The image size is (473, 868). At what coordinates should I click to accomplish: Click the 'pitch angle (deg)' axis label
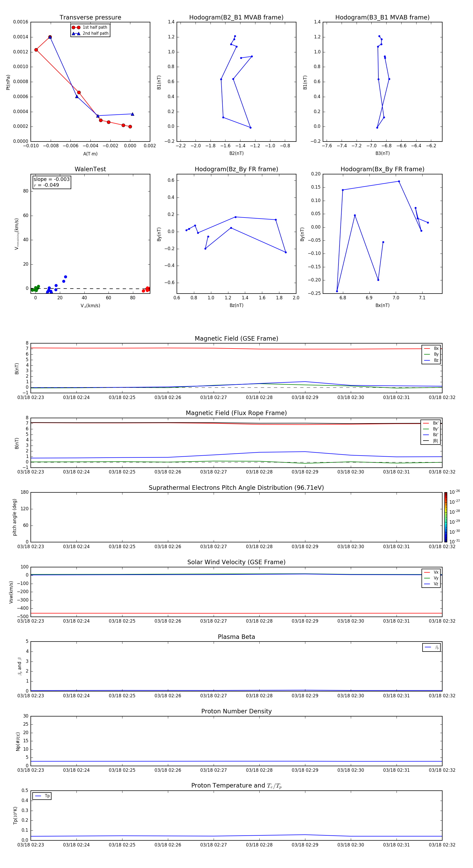[14, 517]
